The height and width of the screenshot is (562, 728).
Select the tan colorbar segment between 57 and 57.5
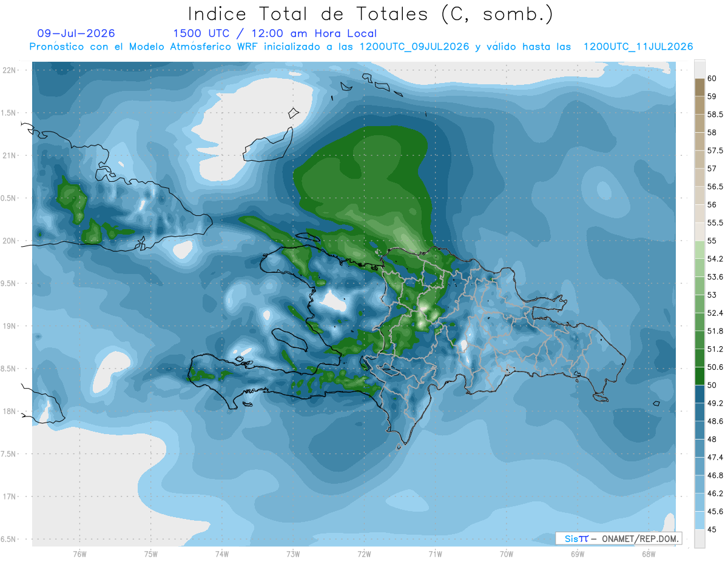pos(699,159)
